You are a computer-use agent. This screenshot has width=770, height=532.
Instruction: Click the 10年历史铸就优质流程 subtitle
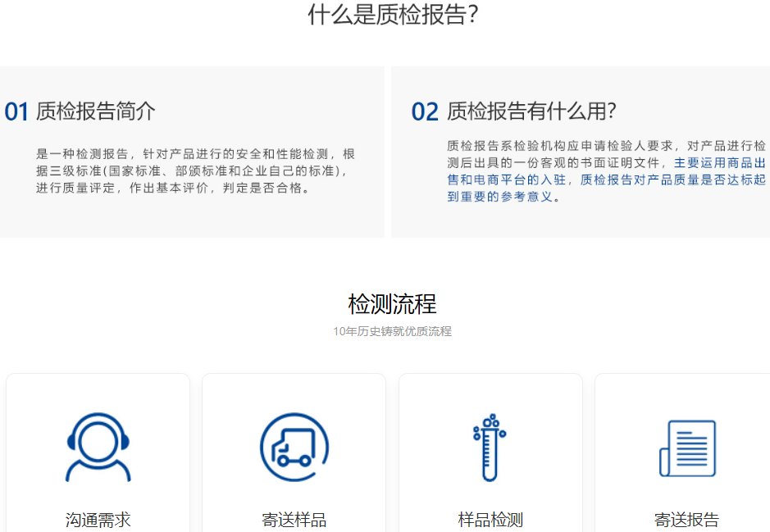392,331
